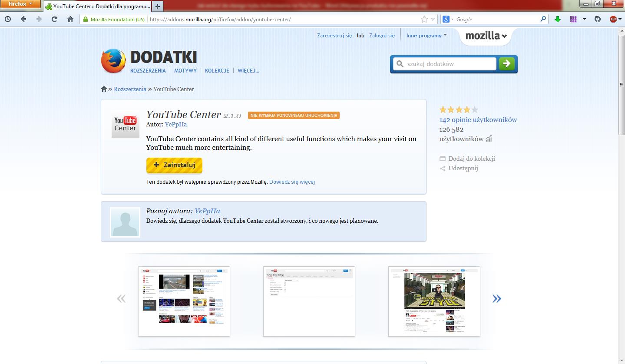Screen dimensions: 625x364
Task: Expand Inne programy menu
Action: tap(427, 36)
